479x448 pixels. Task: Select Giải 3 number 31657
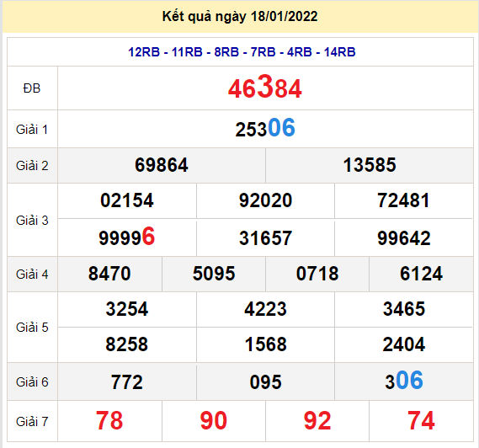click(265, 238)
